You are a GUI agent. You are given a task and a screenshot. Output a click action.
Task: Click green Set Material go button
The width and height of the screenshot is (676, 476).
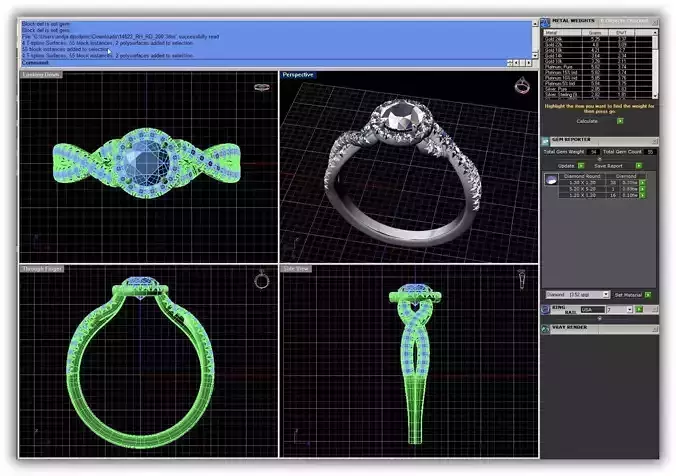648,294
